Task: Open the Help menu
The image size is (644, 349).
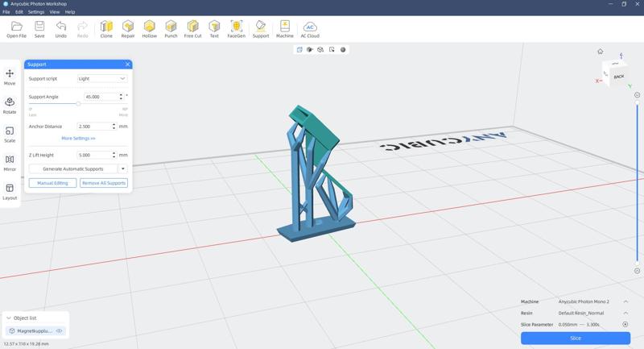Action: tap(70, 12)
